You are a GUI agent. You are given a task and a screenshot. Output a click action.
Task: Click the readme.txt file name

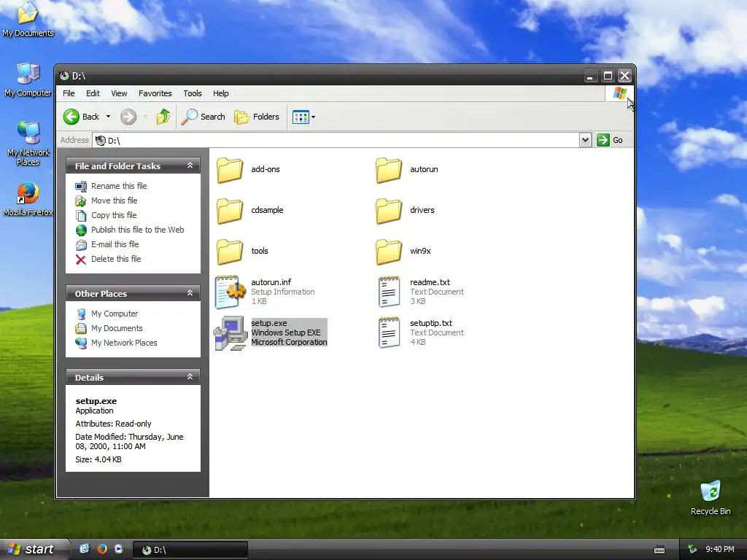click(430, 282)
